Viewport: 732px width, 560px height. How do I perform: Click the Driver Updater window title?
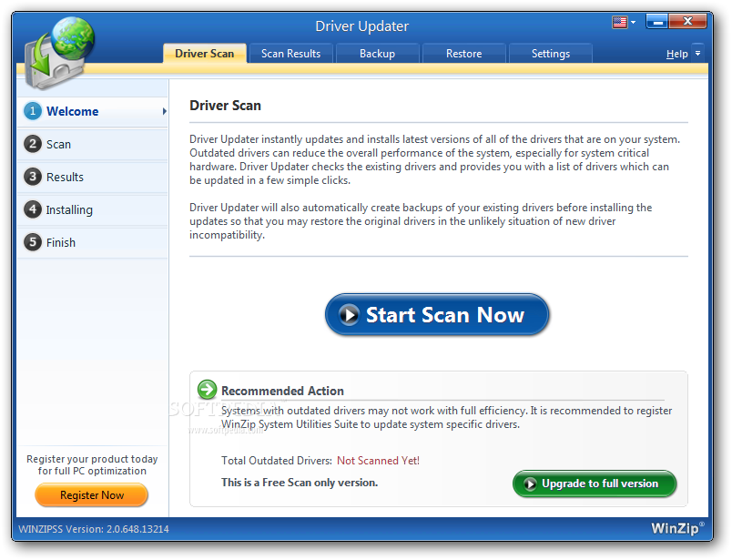pos(361,26)
